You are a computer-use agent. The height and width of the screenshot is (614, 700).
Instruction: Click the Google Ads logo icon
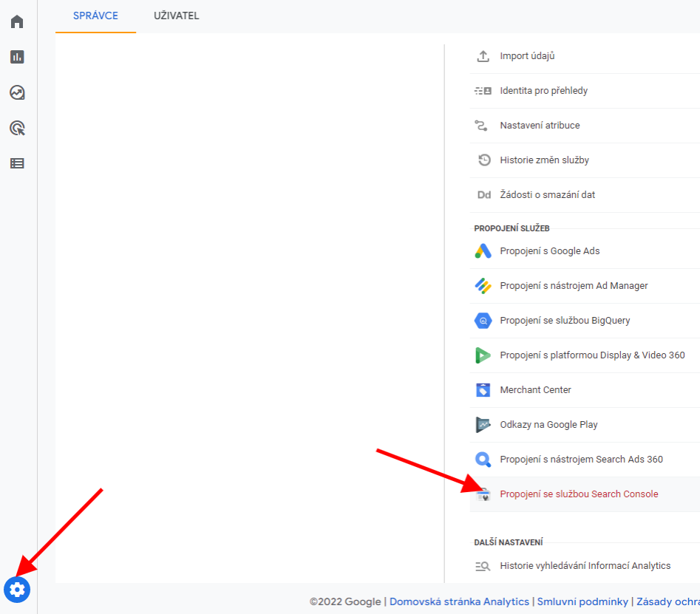pos(483,251)
